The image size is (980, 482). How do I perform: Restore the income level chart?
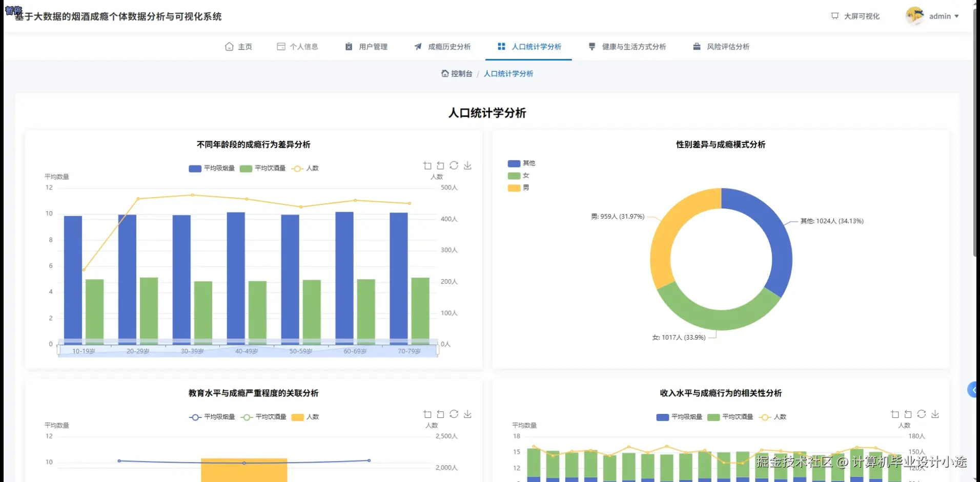coord(922,414)
